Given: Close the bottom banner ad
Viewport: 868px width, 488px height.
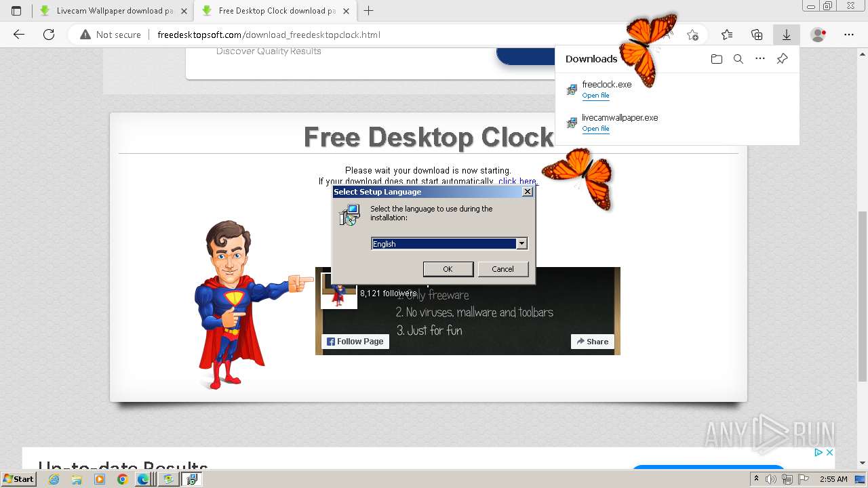Looking at the screenshot, I should click(829, 452).
